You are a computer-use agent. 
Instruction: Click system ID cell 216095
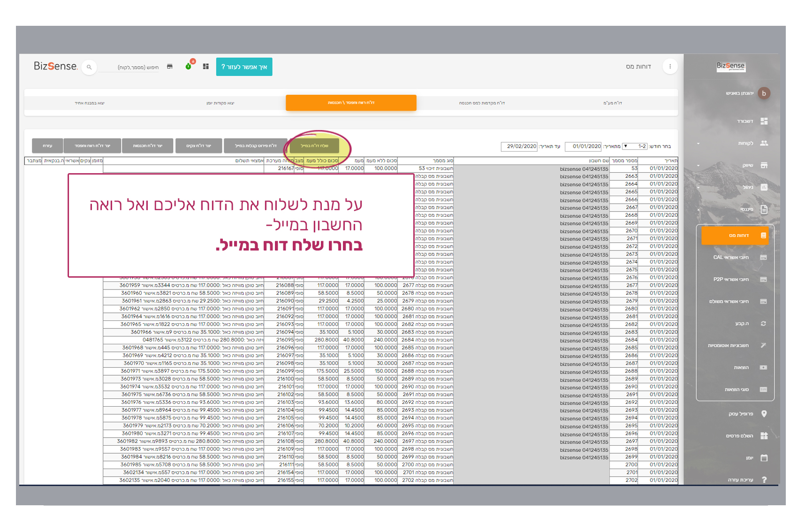pyautogui.click(x=279, y=340)
